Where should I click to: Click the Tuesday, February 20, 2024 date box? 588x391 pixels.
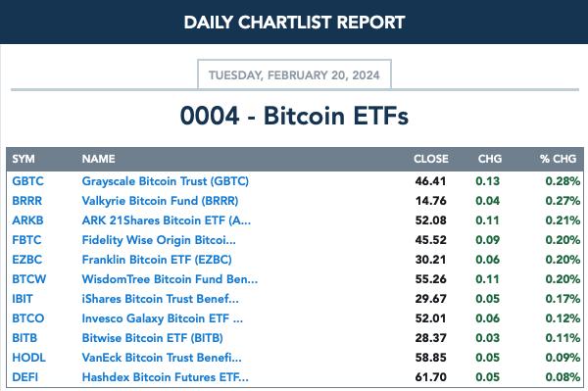point(294,74)
